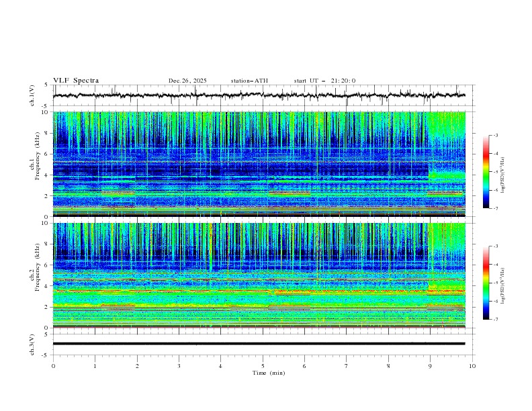
Task: Click the "log(PSD)(V²/Hz)" label beside ch.2 color bar
Action: pyautogui.click(x=503, y=285)
